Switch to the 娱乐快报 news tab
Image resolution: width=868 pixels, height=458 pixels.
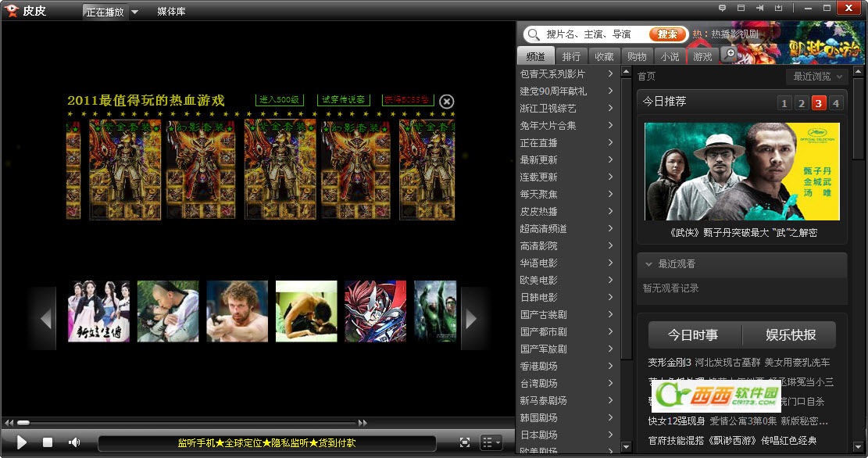click(791, 335)
